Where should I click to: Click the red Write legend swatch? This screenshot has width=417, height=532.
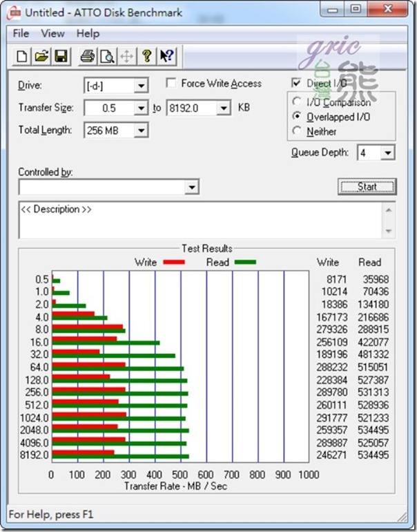(174, 262)
